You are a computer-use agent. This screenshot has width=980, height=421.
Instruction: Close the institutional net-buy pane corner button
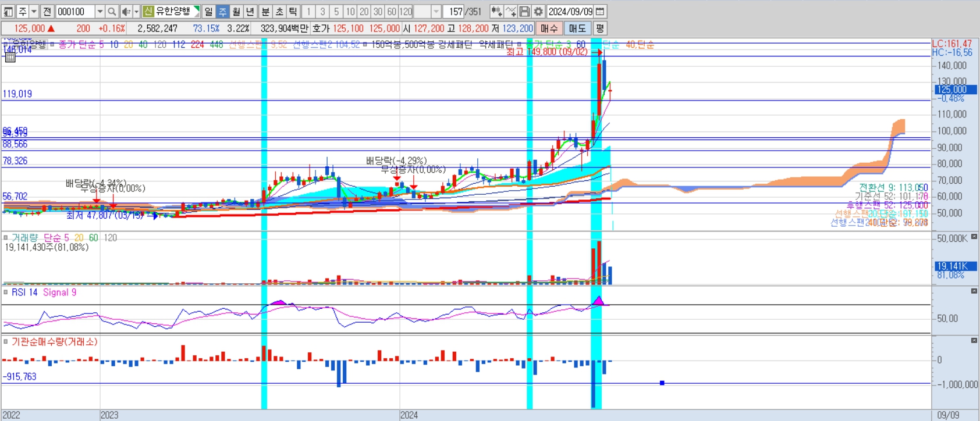pyautogui.click(x=974, y=340)
